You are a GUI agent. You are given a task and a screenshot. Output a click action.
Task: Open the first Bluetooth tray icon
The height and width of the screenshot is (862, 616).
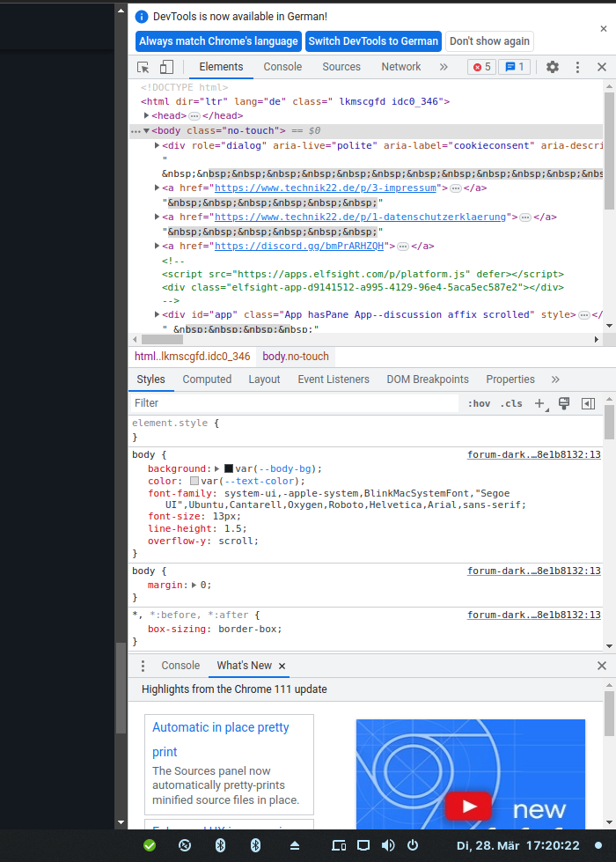click(220, 845)
